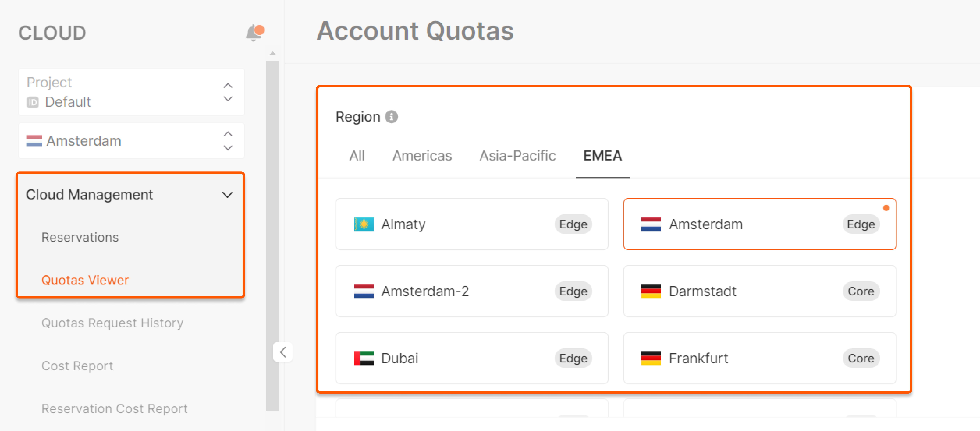The height and width of the screenshot is (431, 980).
Task: Select the Frankfurt Core region card
Action: pos(759,358)
